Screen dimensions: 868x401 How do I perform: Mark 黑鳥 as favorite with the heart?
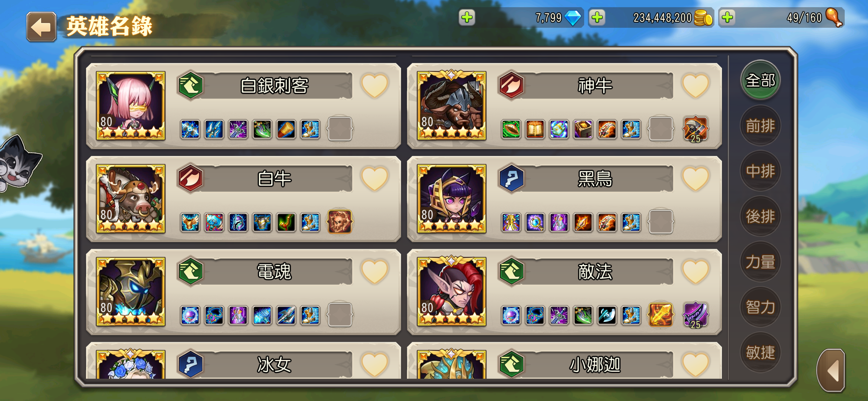[x=695, y=179]
